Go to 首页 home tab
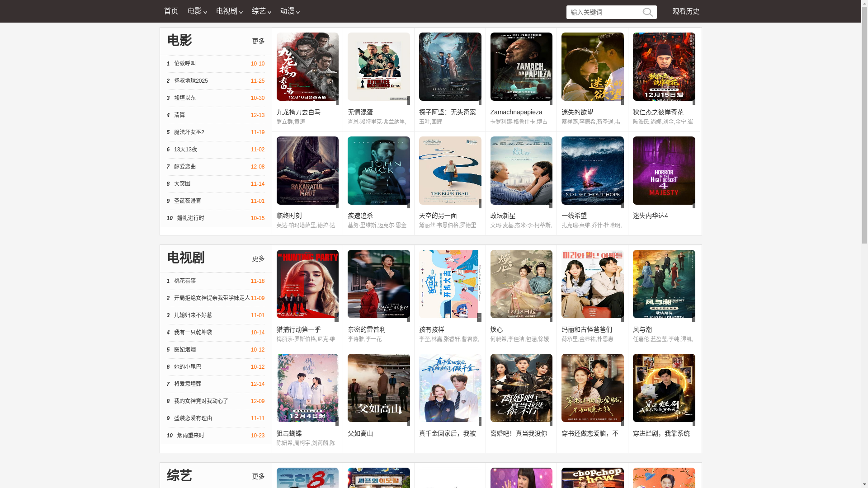Viewport: 868px width, 488px height. (x=171, y=11)
